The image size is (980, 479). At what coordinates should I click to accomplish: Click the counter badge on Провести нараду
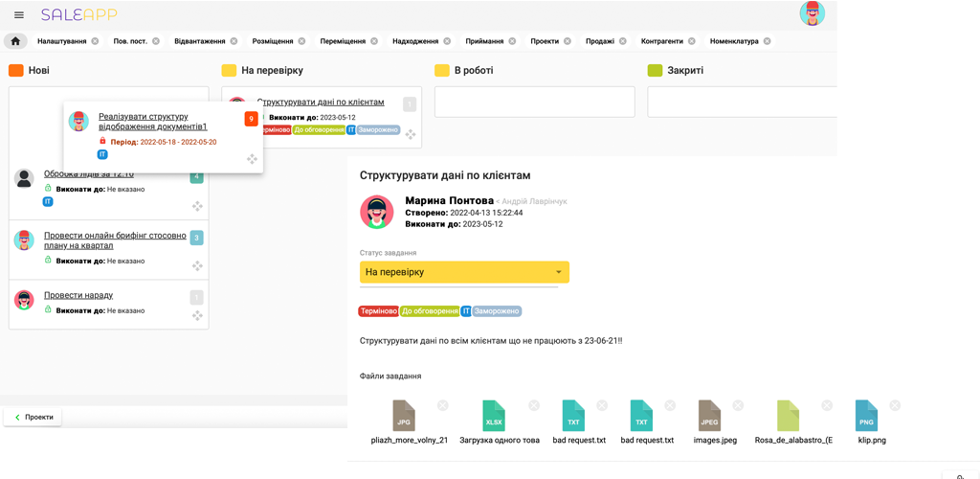pyautogui.click(x=196, y=297)
